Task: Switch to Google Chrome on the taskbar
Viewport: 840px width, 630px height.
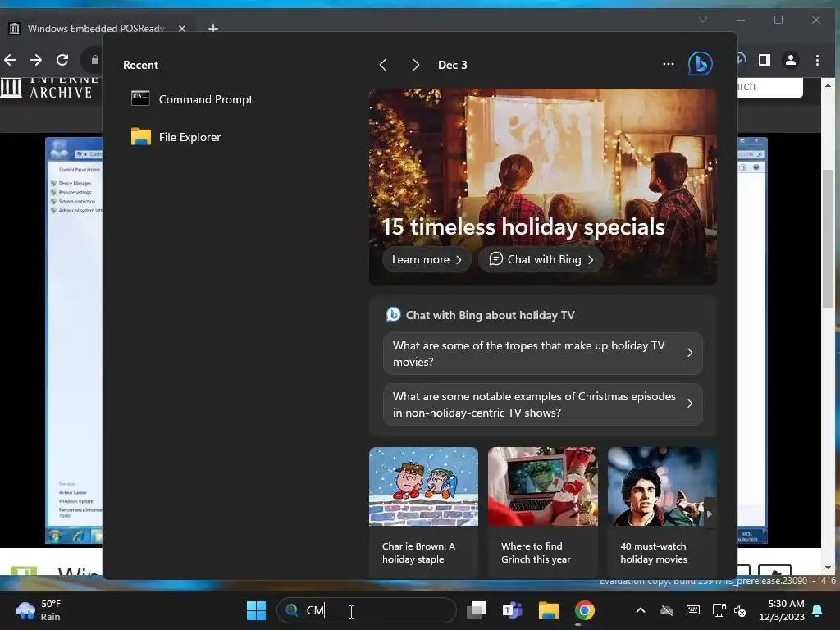Action: (x=584, y=610)
